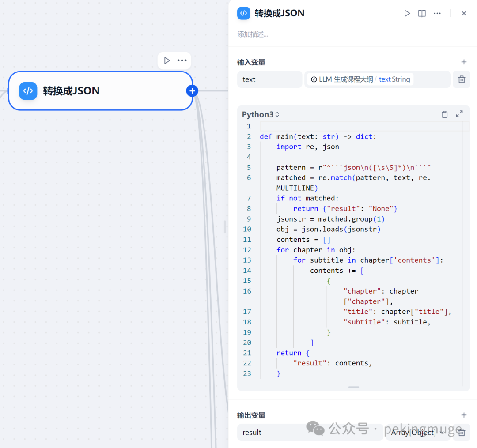
Task: Click the panel width drag handle
Action: click(225, 227)
